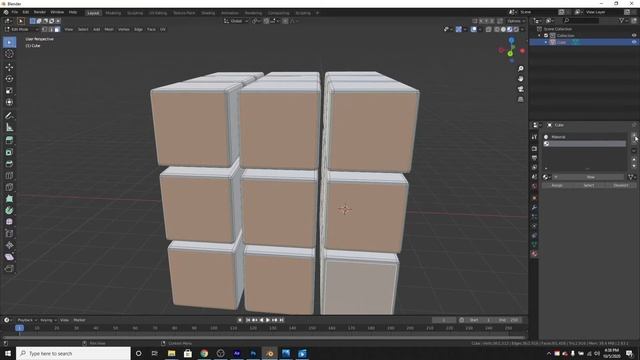Open the timeline Playback dropdown
640x360 pixels.
(x=27, y=320)
